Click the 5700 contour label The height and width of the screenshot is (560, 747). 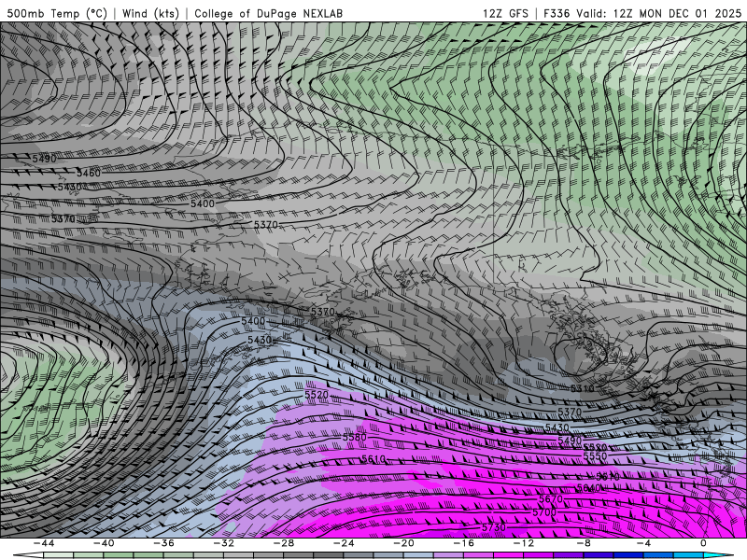tap(544, 512)
